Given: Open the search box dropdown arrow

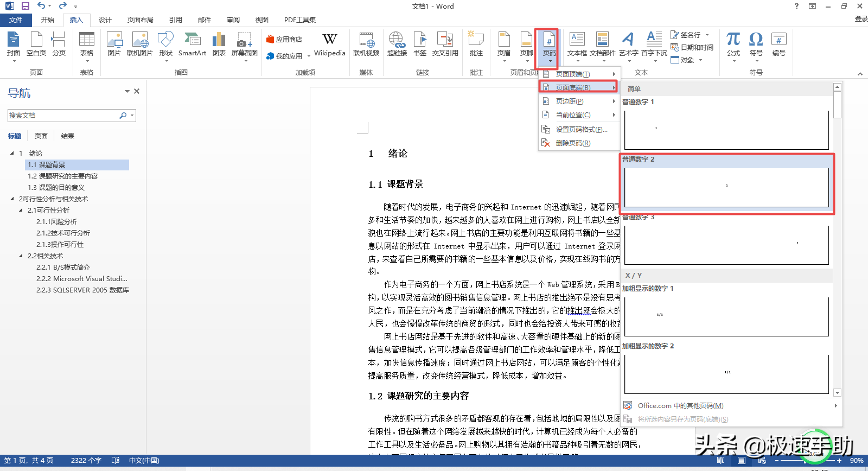Looking at the screenshot, I should 132,116.
